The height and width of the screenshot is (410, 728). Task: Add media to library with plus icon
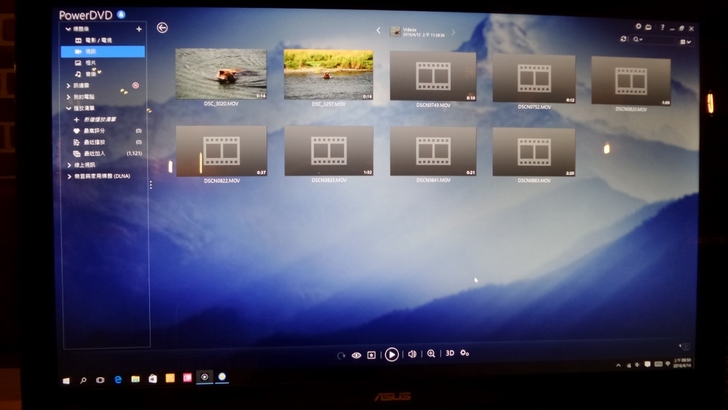click(x=139, y=29)
